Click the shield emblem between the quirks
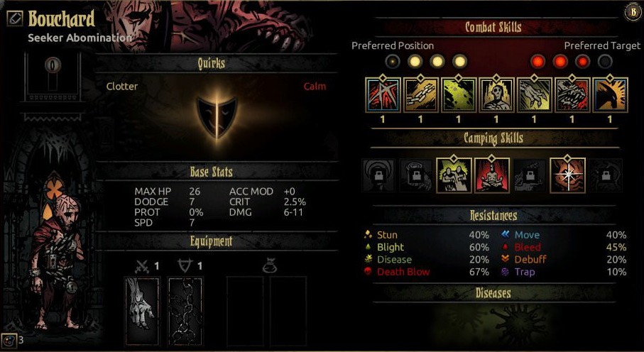This screenshot has height=352, width=644. tap(217, 117)
